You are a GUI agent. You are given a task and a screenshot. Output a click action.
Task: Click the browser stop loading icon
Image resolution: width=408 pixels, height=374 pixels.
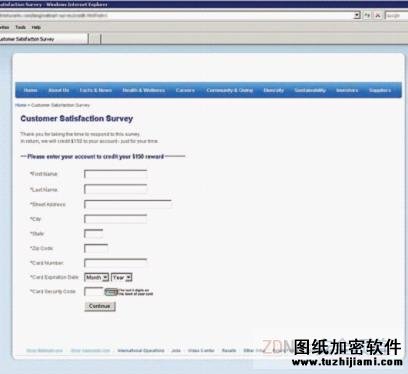tap(378, 15)
